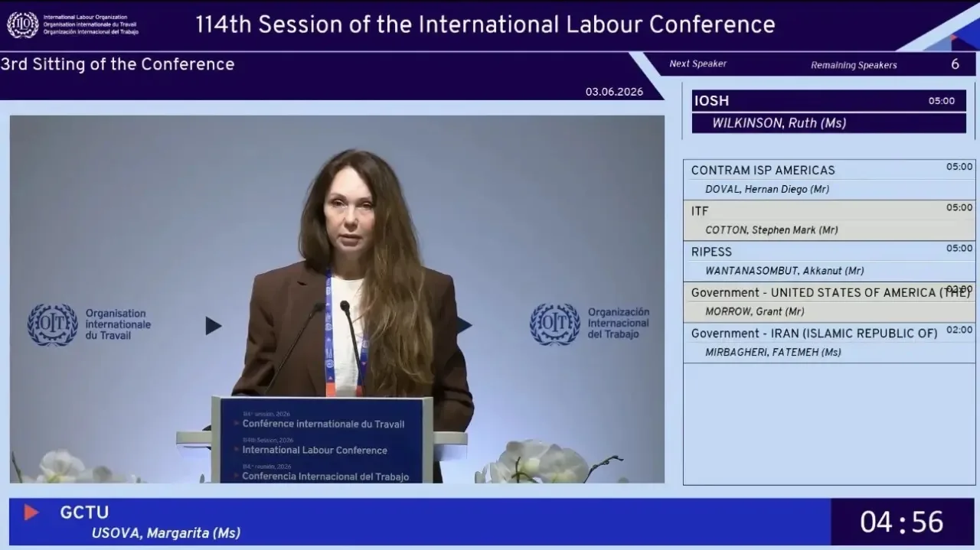Click the GCTU current speaker label
This screenshot has width=980, height=550.
click(84, 513)
